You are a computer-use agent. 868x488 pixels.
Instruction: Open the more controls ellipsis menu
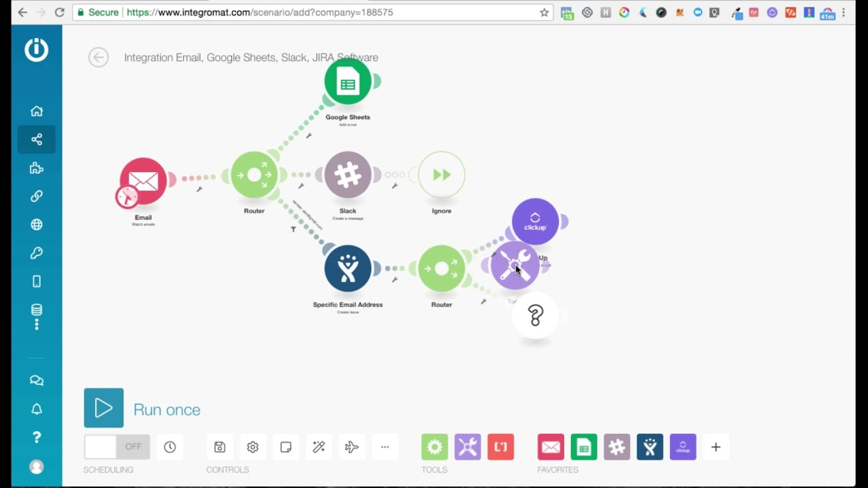click(x=384, y=447)
